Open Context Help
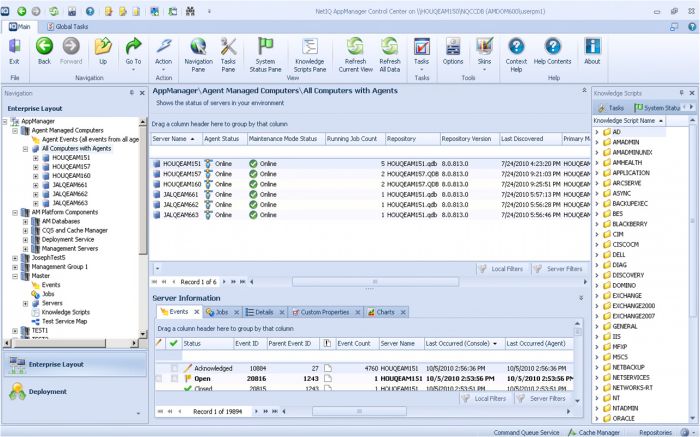This screenshot has height=437, width=700. (x=516, y=54)
